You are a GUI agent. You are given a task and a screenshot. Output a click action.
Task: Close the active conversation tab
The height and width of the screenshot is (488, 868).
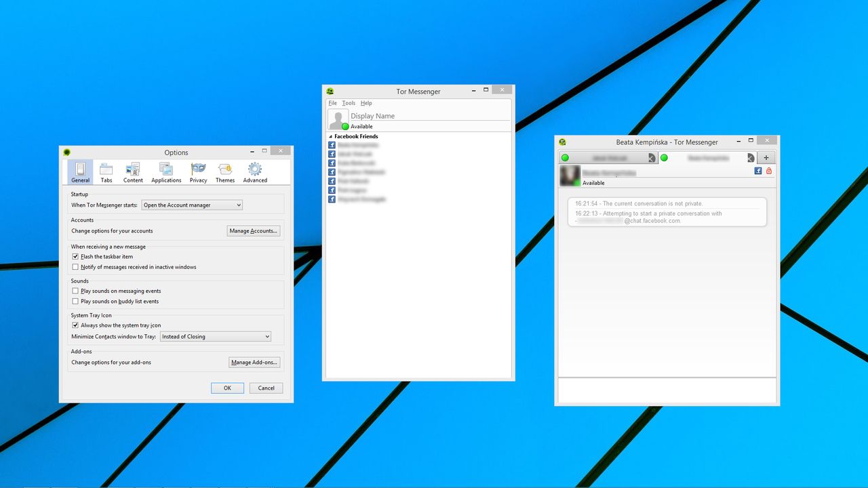[x=751, y=158]
